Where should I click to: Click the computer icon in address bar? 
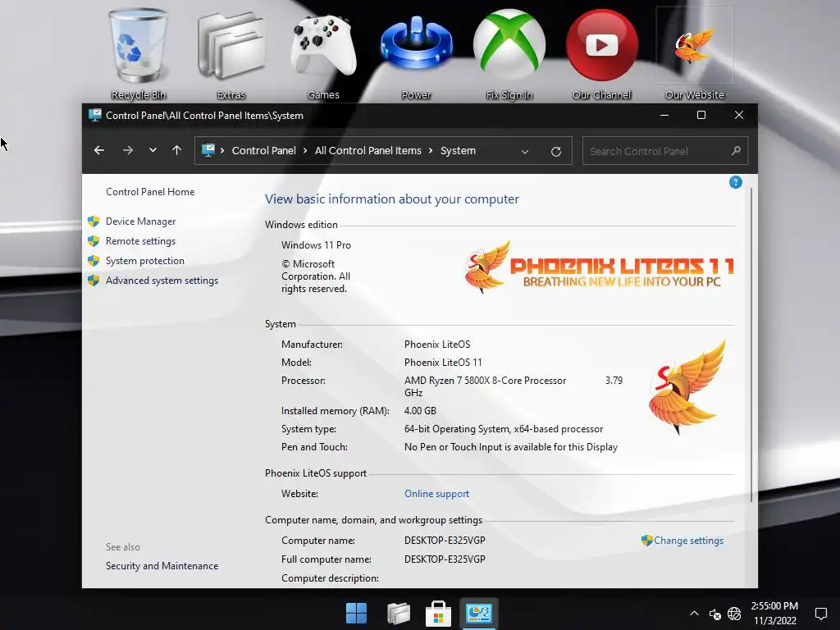tap(208, 150)
